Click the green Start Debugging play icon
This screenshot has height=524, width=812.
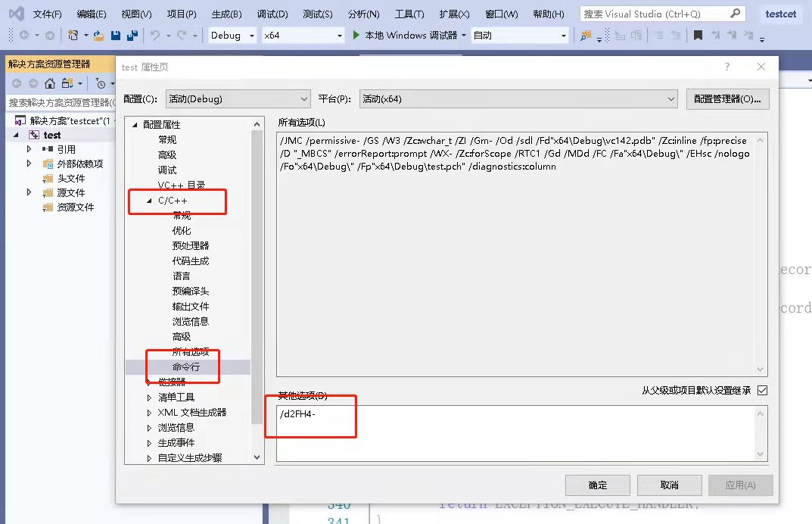357,36
